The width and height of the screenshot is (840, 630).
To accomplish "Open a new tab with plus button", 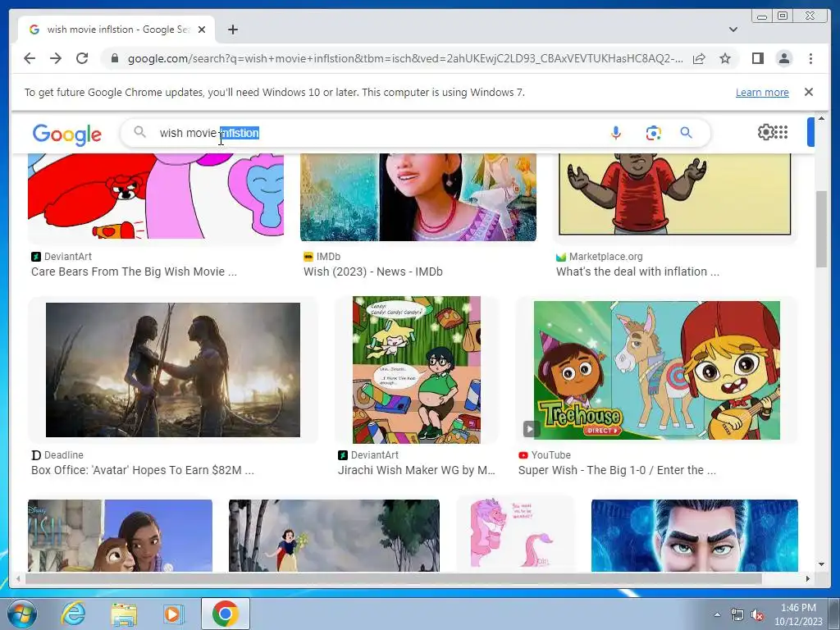I will pyautogui.click(x=232, y=30).
